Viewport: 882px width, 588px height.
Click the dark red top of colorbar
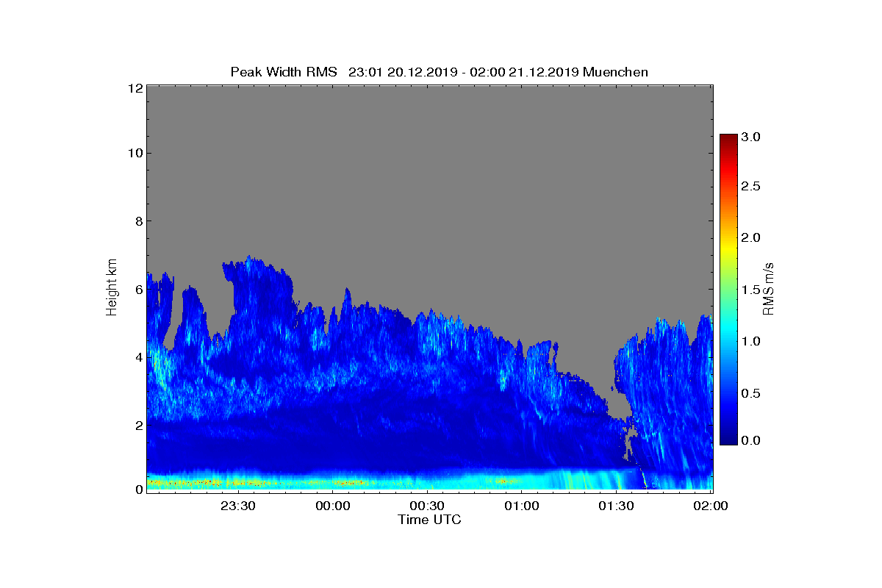(728, 140)
